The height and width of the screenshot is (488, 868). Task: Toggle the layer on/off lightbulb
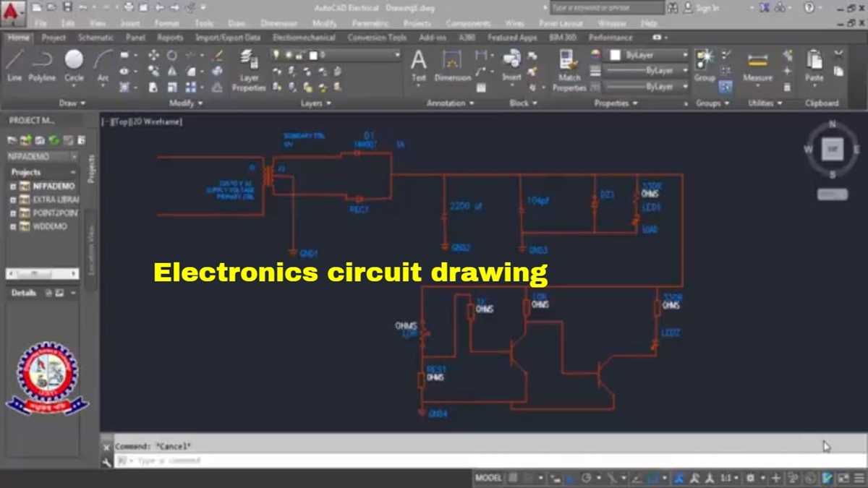click(x=277, y=55)
